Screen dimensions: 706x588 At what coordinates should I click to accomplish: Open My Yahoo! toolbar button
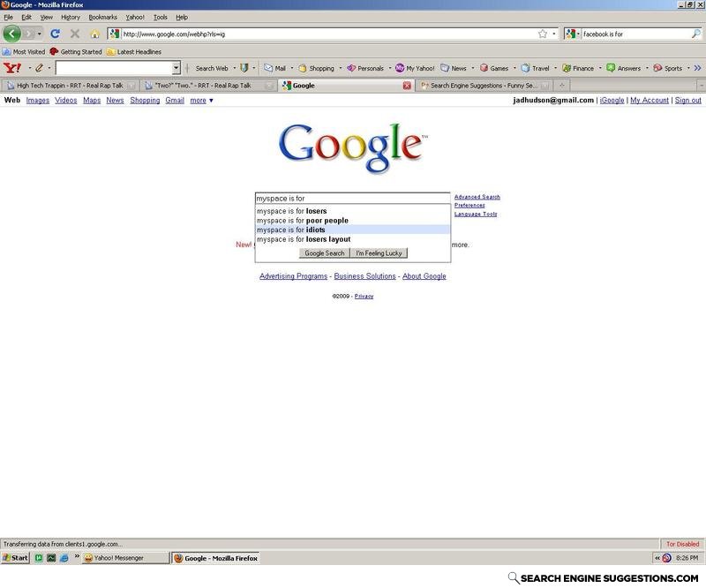415,68
